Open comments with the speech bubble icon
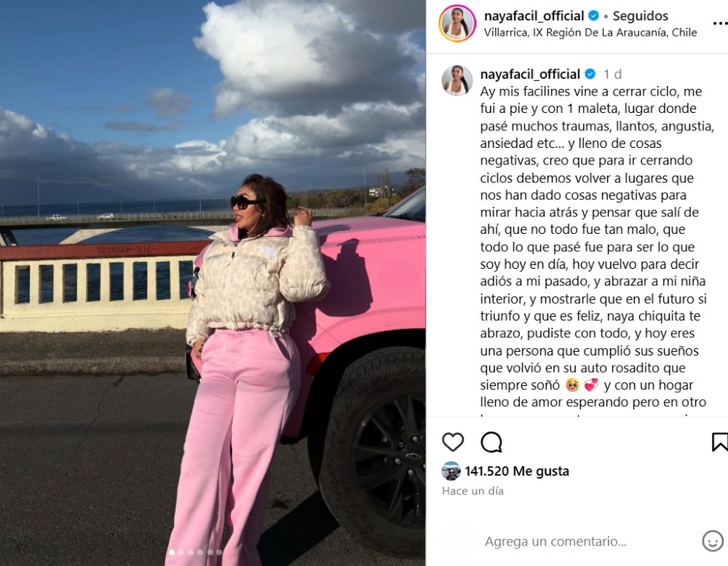728x566 pixels. (x=491, y=442)
